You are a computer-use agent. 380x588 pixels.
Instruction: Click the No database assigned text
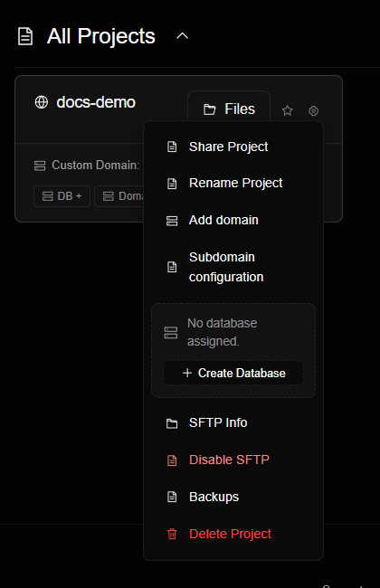click(x=222, y=332)
